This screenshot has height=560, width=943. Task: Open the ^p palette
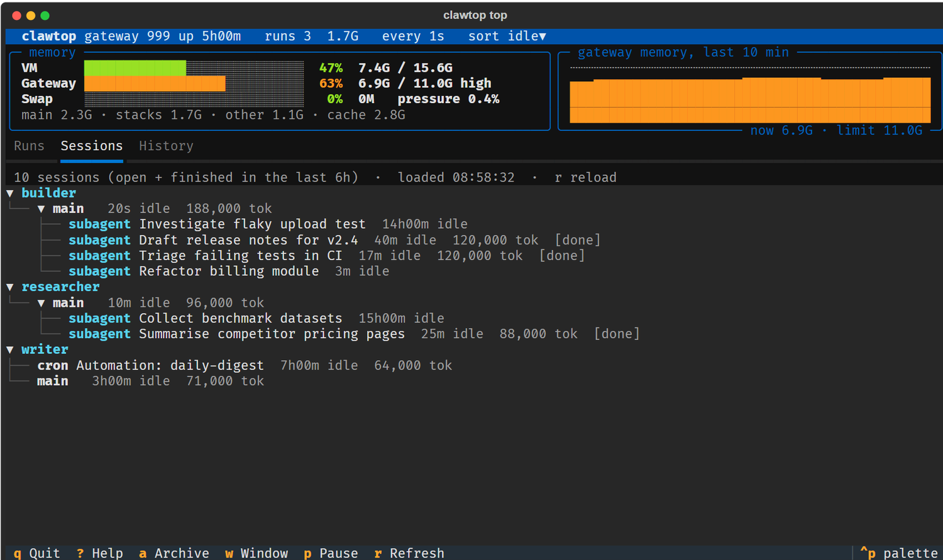pyautogui.click(x=899, y=553)
